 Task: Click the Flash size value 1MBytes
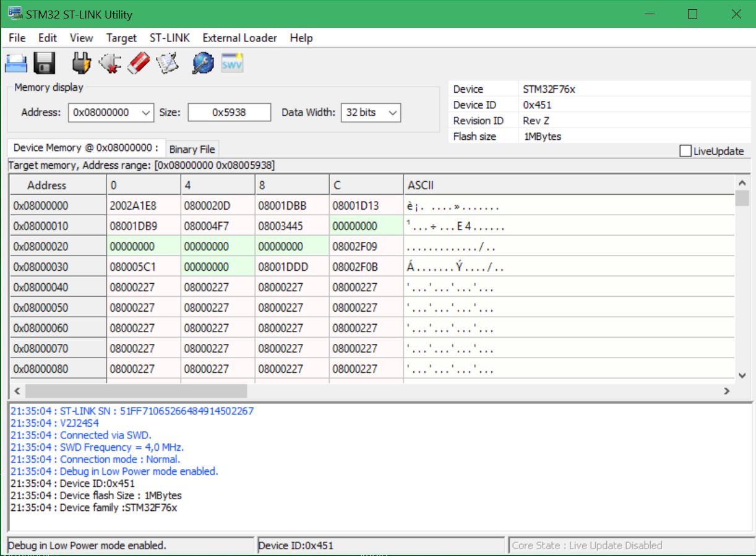click(x=542, y=136)
